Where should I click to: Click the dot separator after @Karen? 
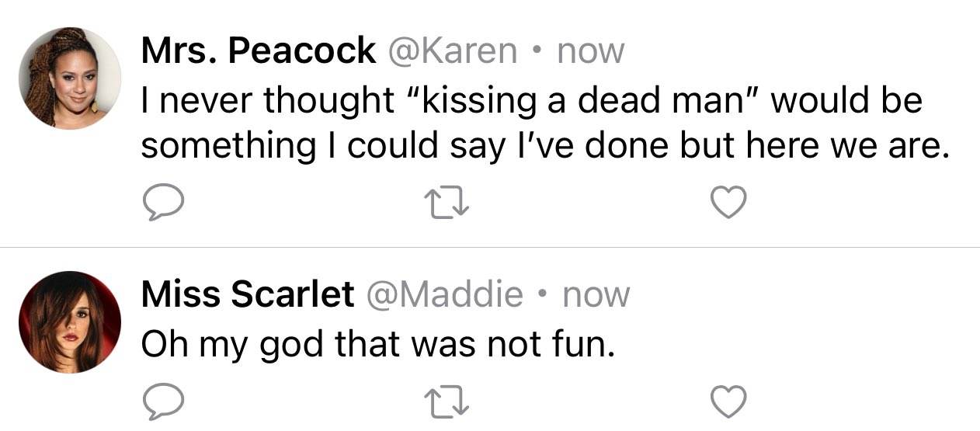537,53
